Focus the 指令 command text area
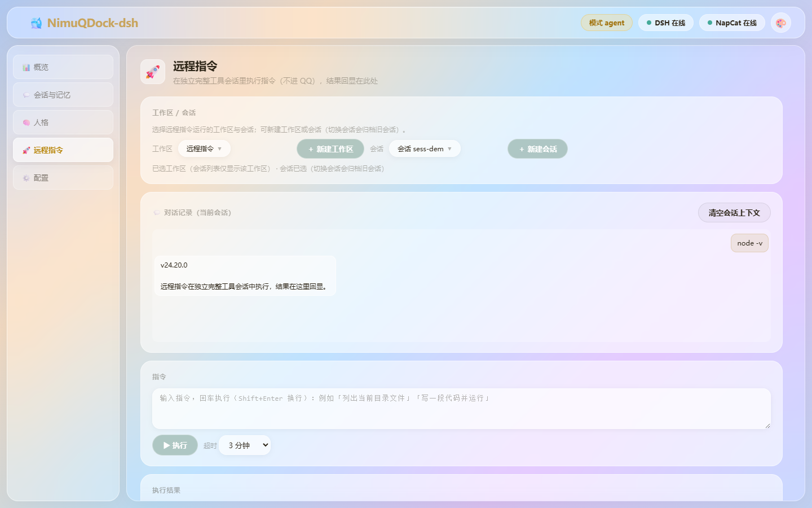This screenshot has height=508, width=812. [461, 409]
